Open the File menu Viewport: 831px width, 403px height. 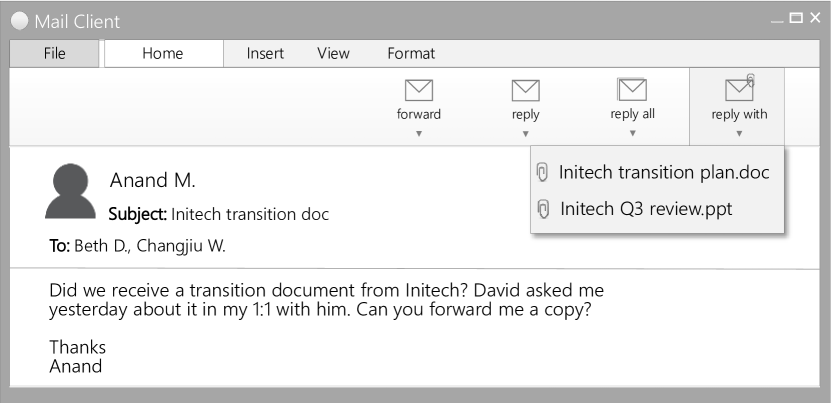point(54,54)
